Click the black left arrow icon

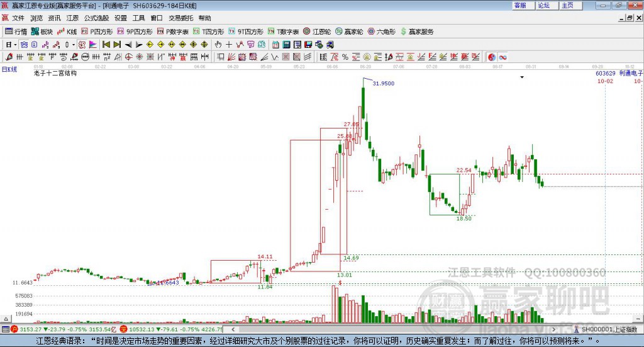[128, 45]
